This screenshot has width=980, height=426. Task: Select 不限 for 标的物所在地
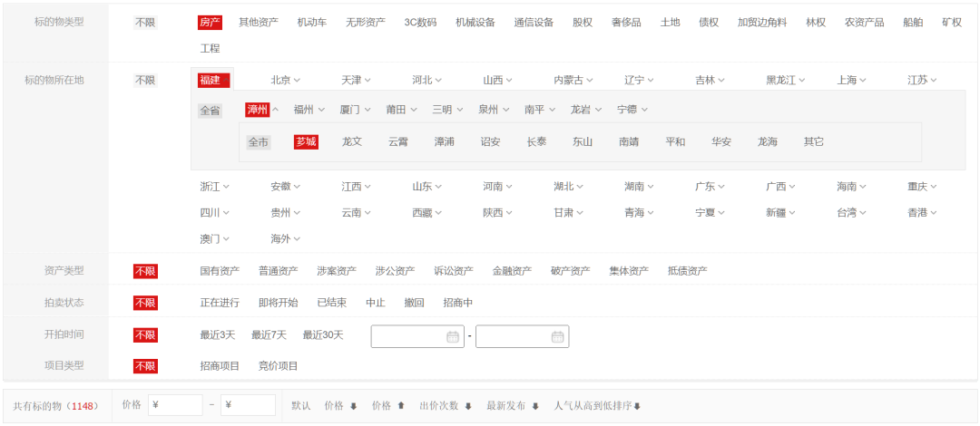click(x=145, y=80)
